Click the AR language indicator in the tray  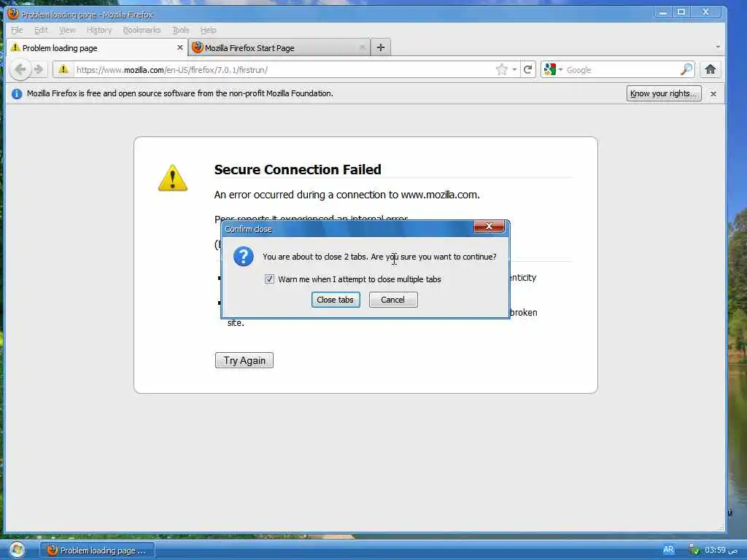pyautogui.click(x=668, y=550)
